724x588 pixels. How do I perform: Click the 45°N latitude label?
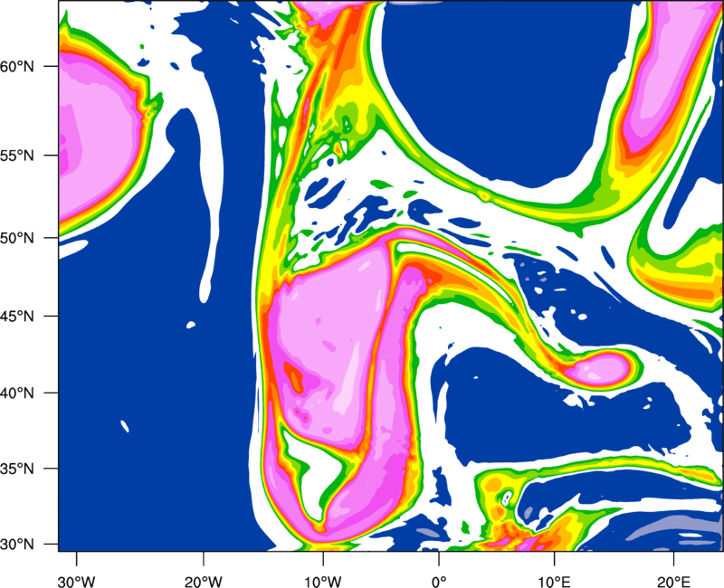pyautogui.click(x=17, y=317)
